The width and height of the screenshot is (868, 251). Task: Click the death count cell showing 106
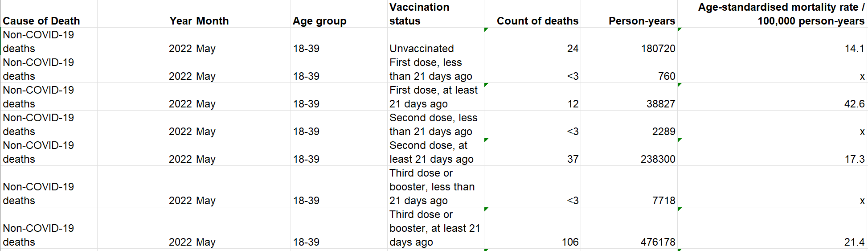point(532,228)
